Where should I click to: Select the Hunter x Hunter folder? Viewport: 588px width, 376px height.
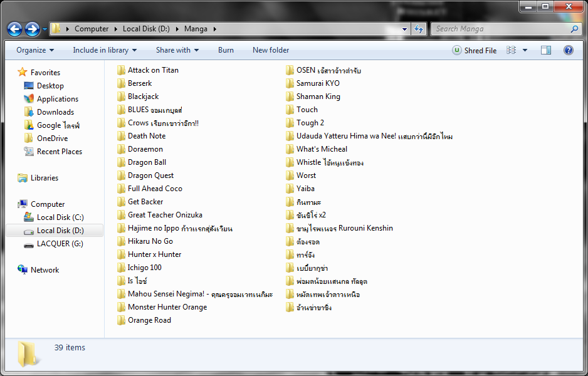pyautogui.click(x=149, y=254)
